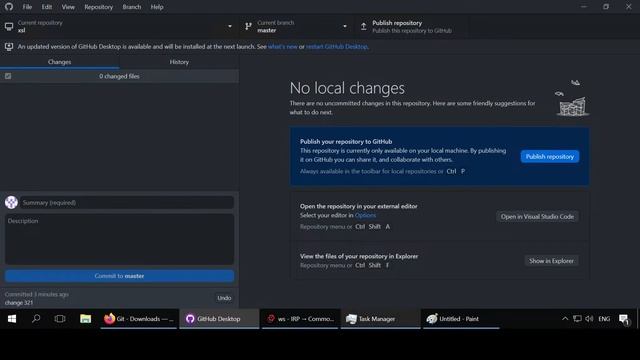Switch to Task Manager taskbar window
The width and height of the screenshot is (640, 360).
[x=380, y=319]
